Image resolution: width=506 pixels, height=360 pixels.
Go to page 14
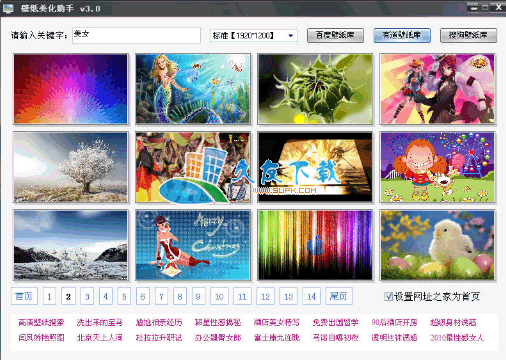311,296
